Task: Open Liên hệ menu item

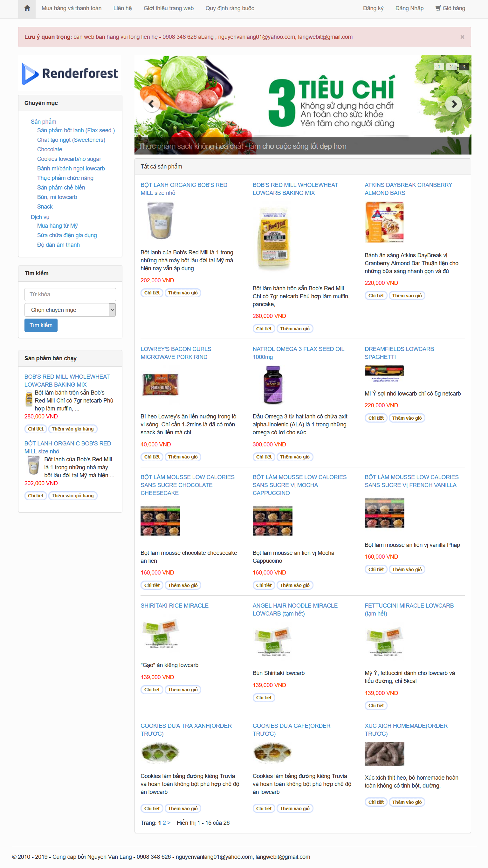Action: click(x=122, y=8)
